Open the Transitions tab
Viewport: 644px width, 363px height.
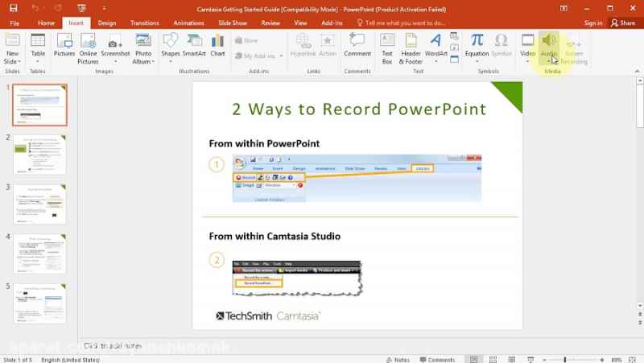pyautogui.click(x=144, y=23)
